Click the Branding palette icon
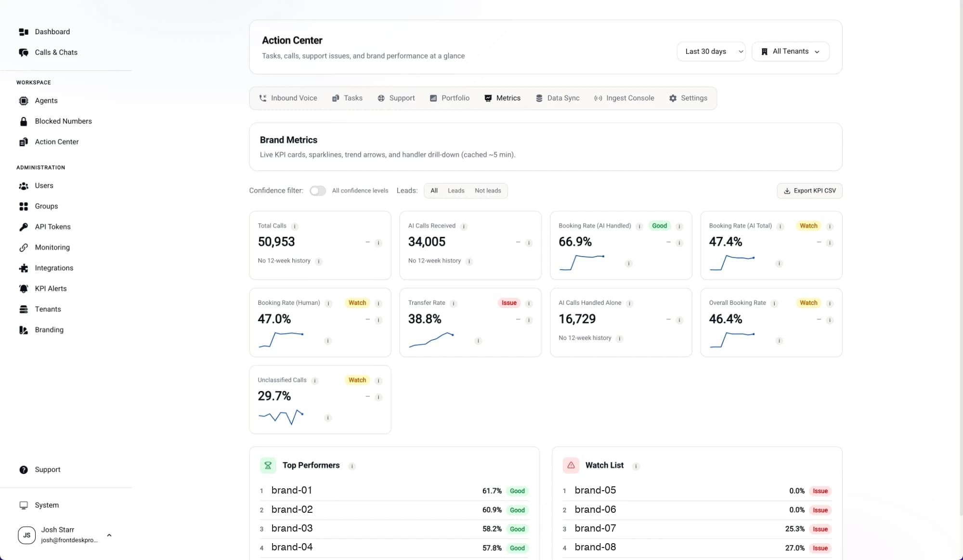Image resolution: width=963 pixels, height=560 pixels. [x=24, y=330]
